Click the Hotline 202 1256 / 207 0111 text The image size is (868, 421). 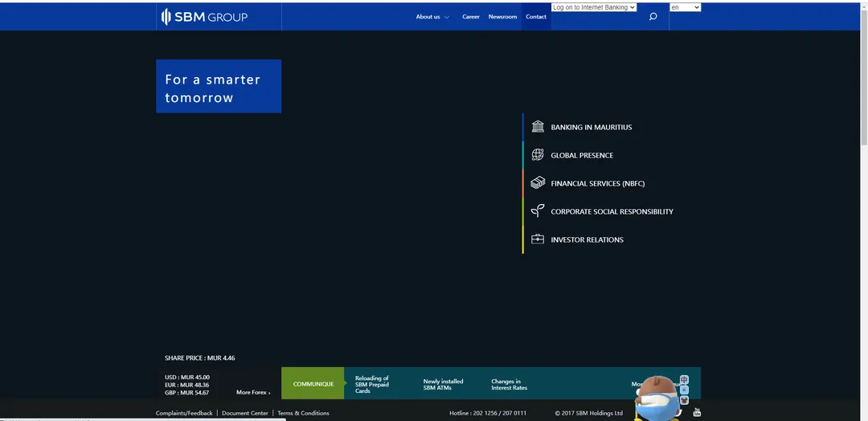tap(488, 413)
